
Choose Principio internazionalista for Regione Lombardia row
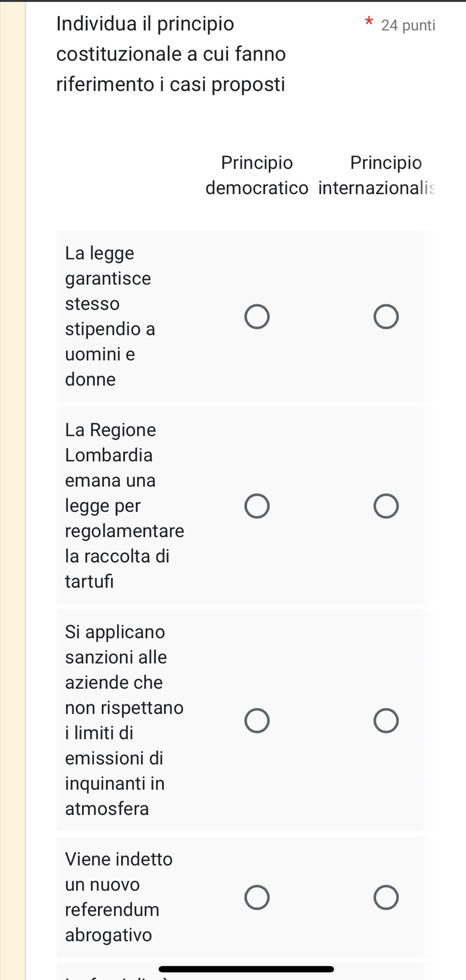coord(386,506)
